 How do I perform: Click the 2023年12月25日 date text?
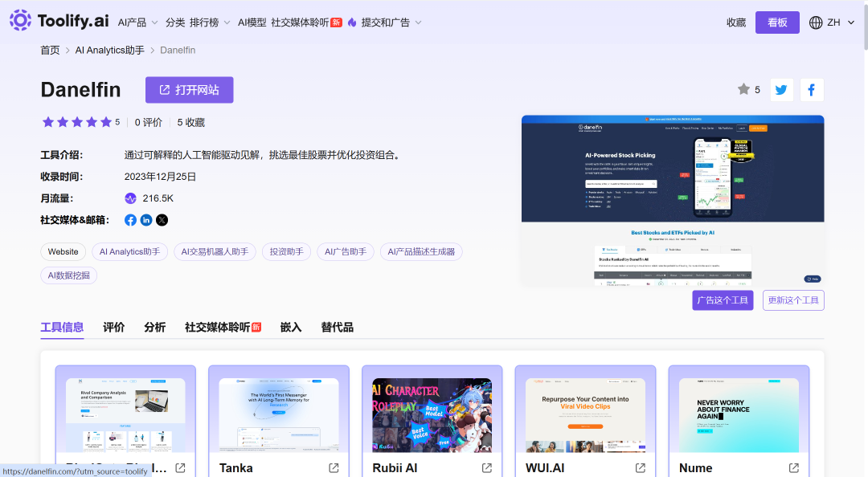point(160,177)
